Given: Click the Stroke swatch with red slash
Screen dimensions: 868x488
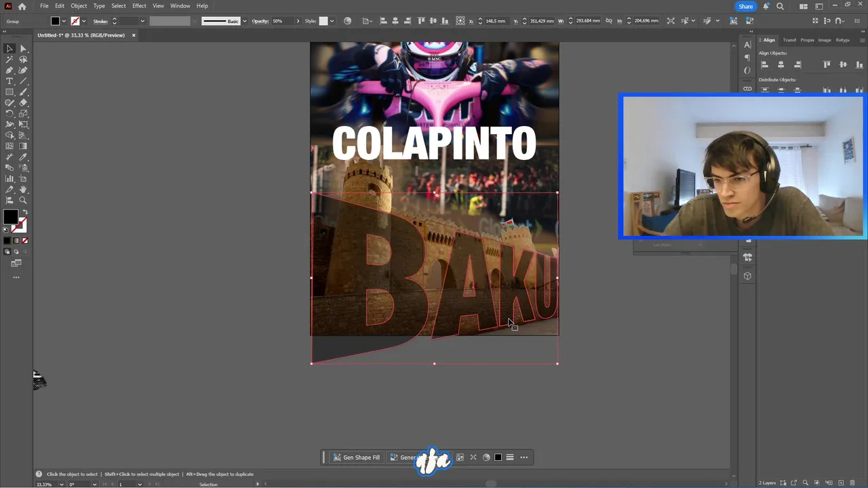Looking at the screenshot, I should 20,226.
